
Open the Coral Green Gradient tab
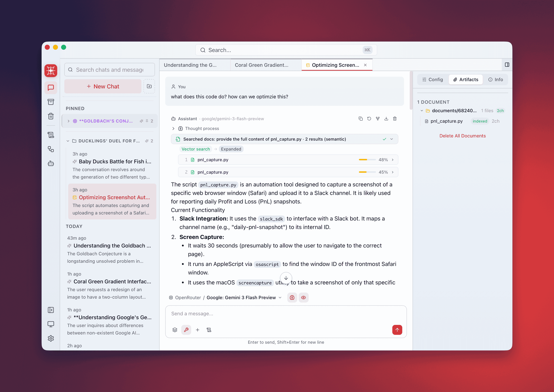[262, 65]
